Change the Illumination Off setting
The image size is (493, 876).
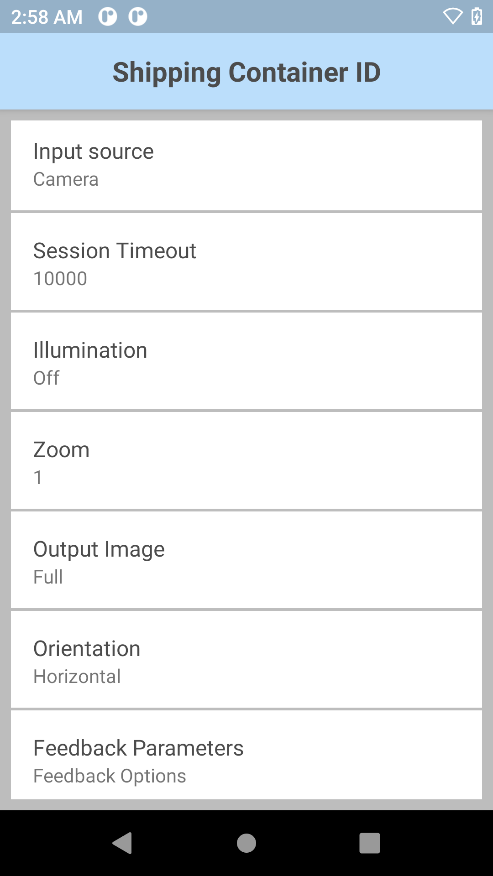(246, 361)
